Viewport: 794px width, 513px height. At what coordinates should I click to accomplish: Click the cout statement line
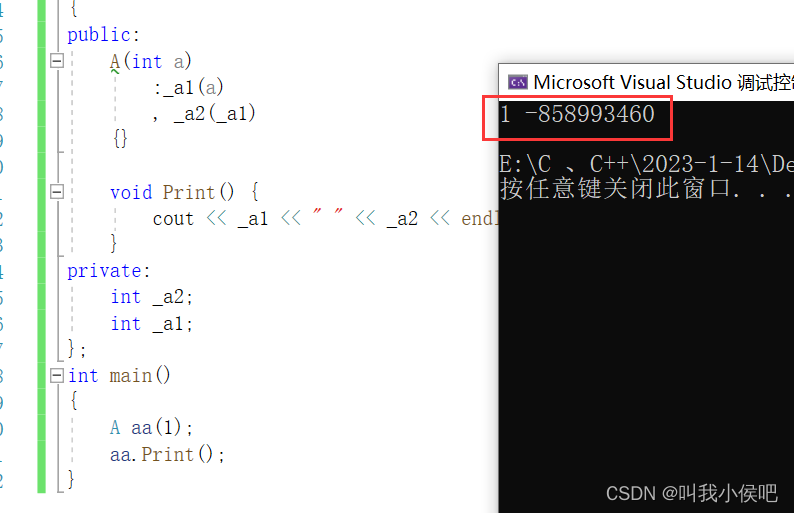pos(326,219)
